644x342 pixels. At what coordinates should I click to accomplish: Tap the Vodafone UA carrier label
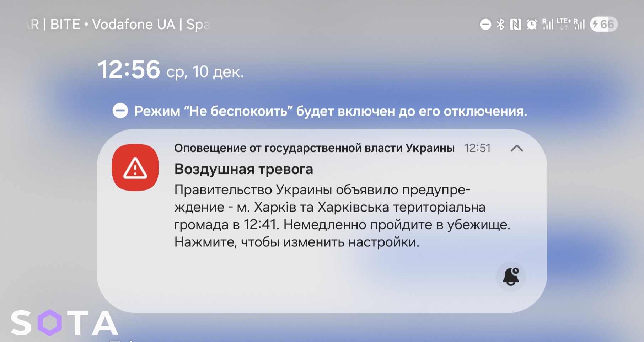(x=134, y=24)
